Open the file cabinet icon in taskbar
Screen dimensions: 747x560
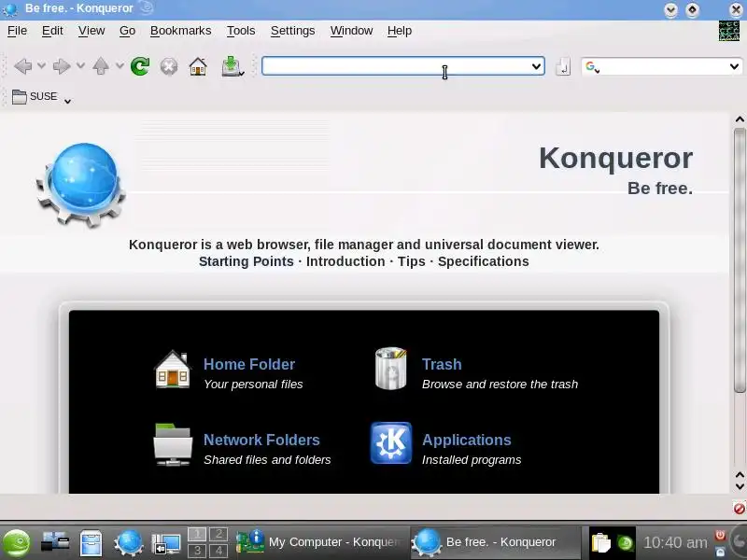[x=91, y=543]
